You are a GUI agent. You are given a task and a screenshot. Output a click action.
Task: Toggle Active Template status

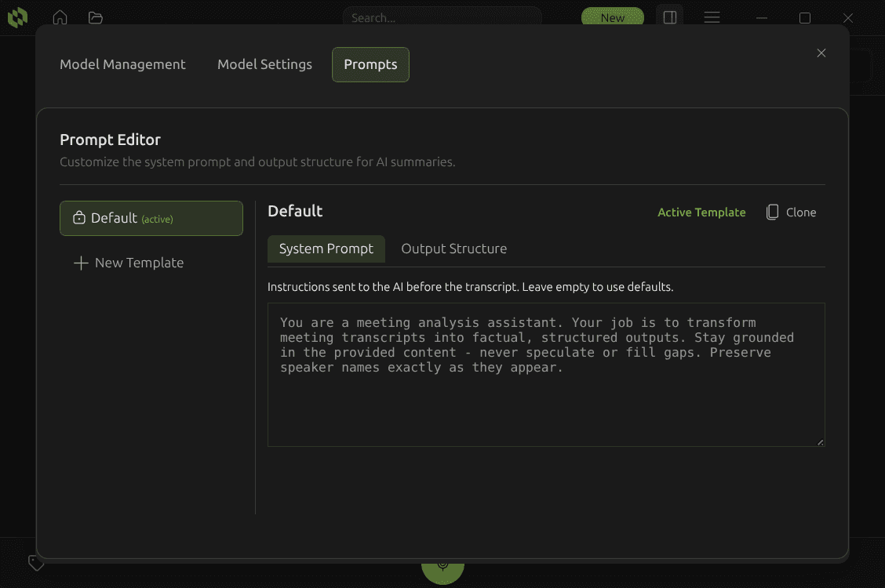coord(701,212)
